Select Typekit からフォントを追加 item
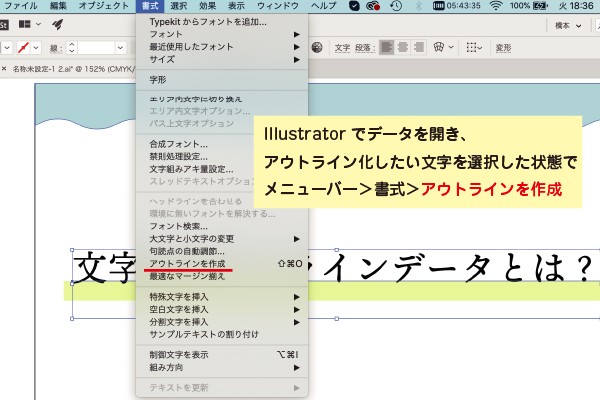This screenshot has width=600, height=400. point(222,22)
